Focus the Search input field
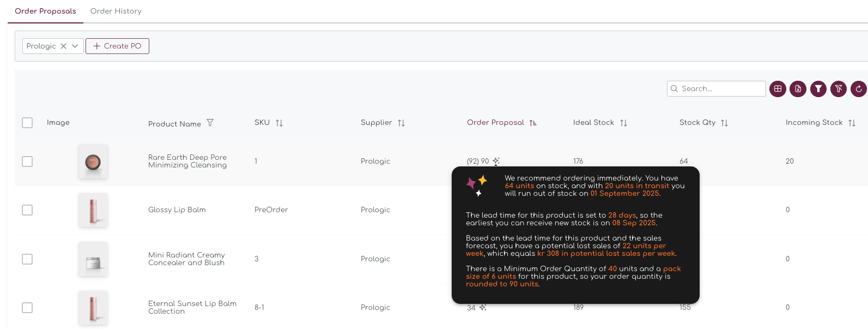The image size is (868, 329). click(x=716, y=88)
